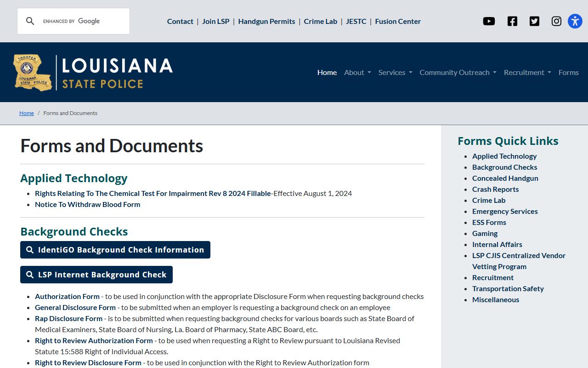This screenshot has height=368, width=588.
Task: Open Rights Relating To The Chemical Test form
Action: [153, 193]
